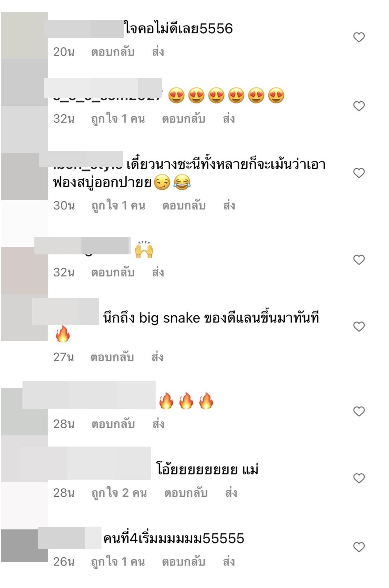Like the comment 'ใจคอไม่ดีเลย5556'
The image size is (389, 588).
point(359,37)
